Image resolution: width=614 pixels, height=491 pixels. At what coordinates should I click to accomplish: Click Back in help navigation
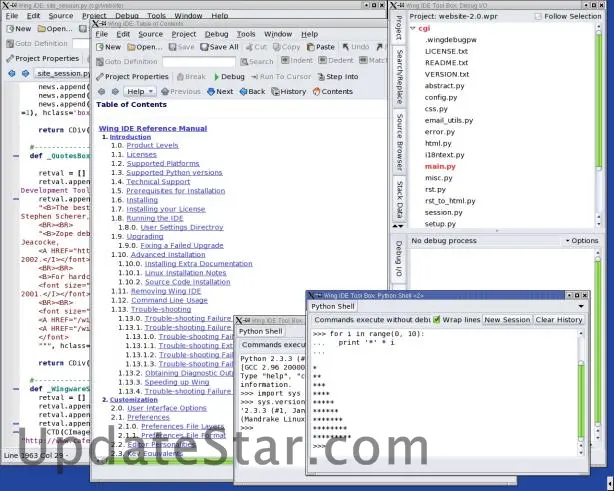click(x=252, y=92)
